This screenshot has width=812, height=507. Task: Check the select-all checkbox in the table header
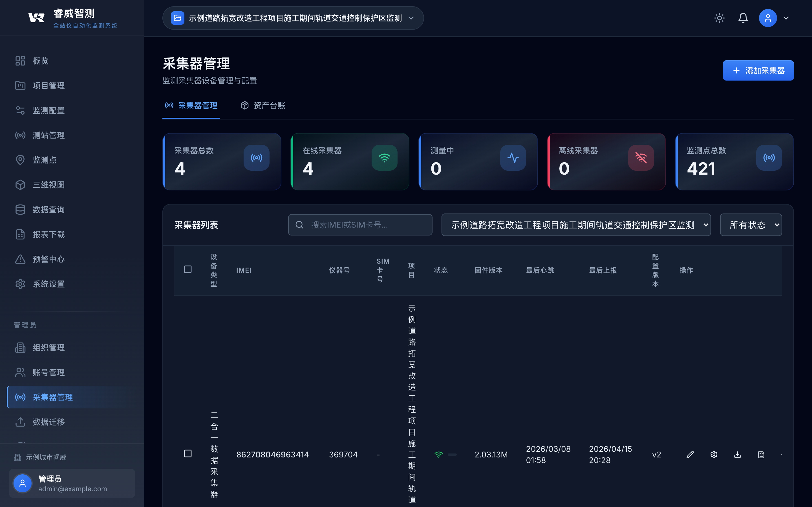coord(188,269)
